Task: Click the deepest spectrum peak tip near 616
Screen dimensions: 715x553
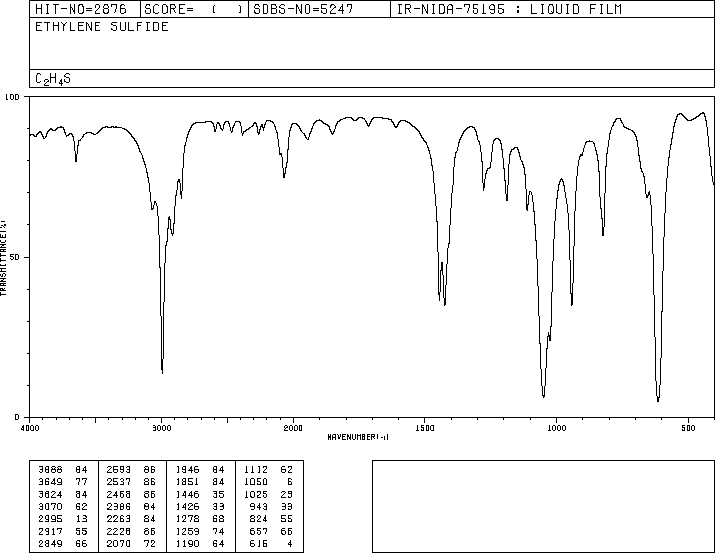Action: [x=658, y=401]
